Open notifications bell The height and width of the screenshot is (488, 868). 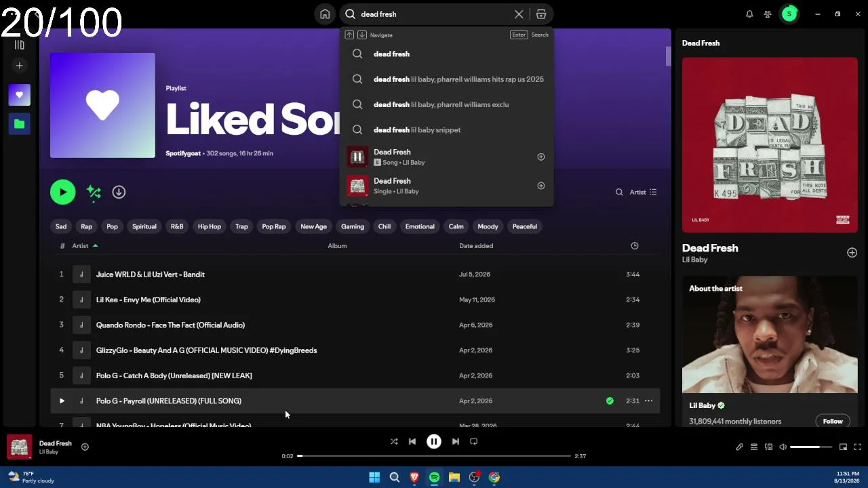(x=749, y=14)
